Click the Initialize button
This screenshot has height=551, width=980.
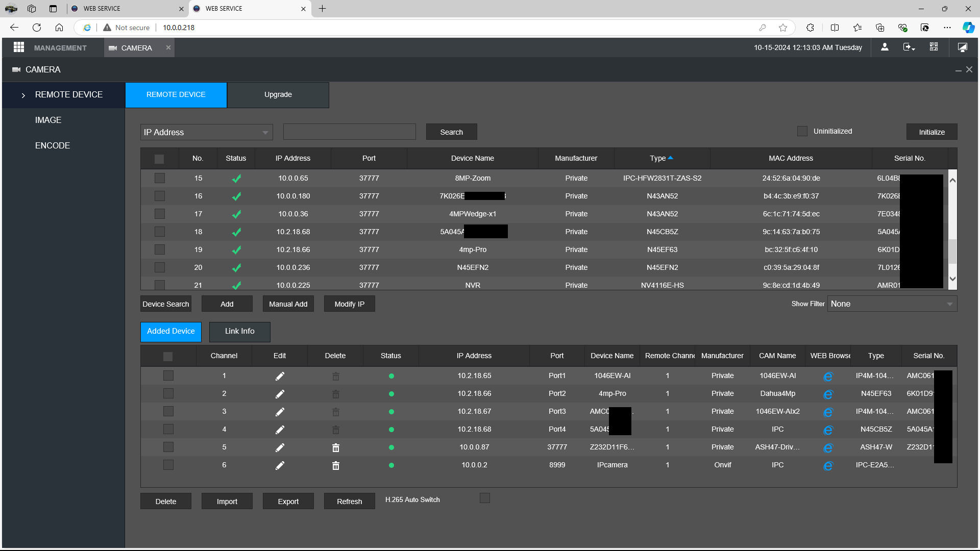[x=932, y=132]
